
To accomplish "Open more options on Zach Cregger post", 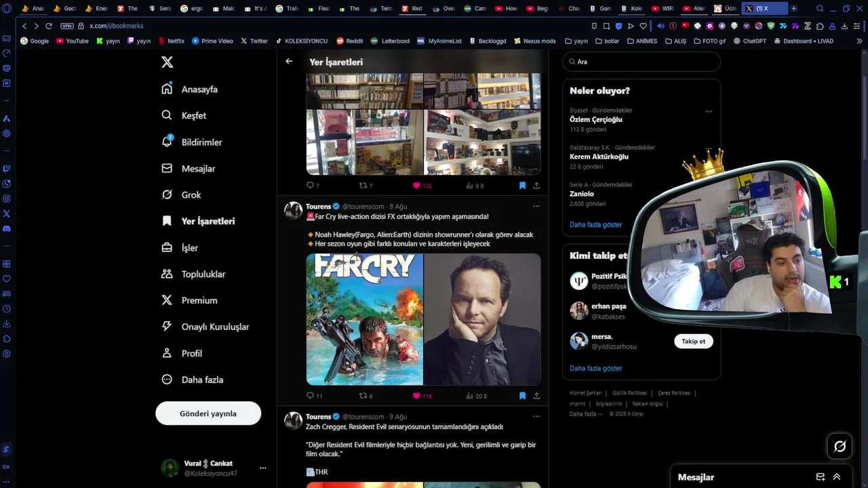I will coord(536,416).
